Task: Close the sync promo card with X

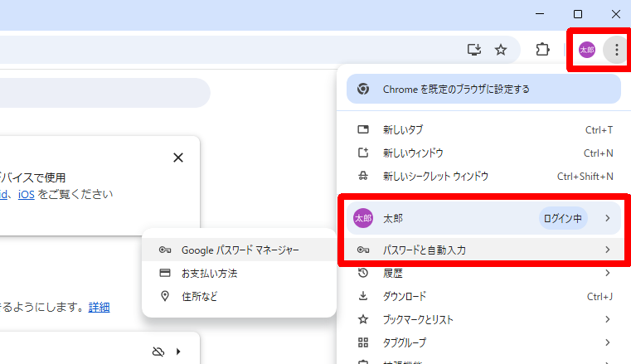Action: 177,158
